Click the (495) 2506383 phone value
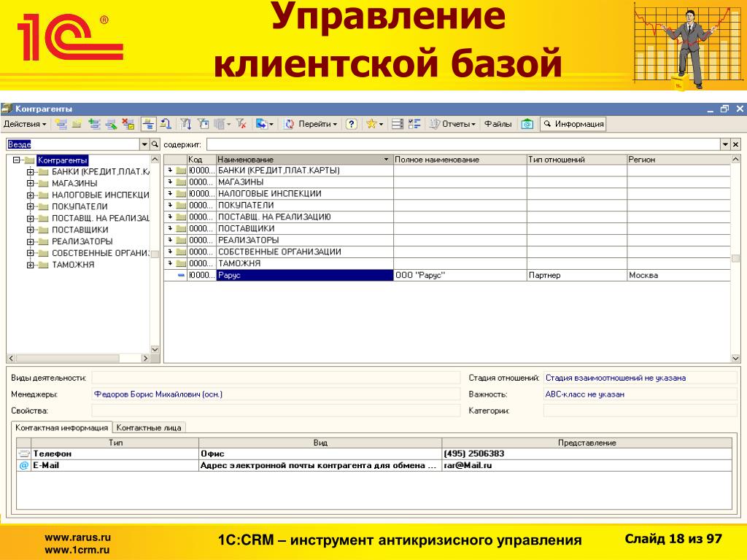This screenshot has height=560, width=747. point(474,454)
